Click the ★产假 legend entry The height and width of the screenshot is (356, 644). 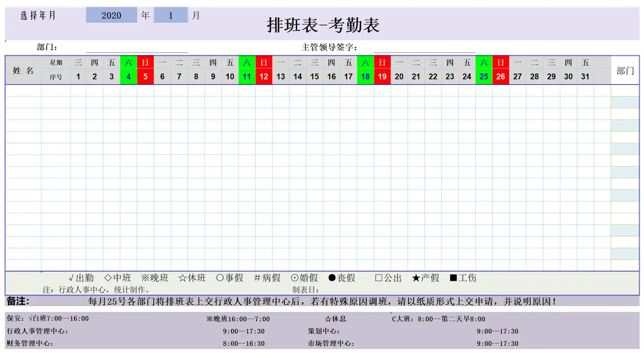[x=426, y=278]
